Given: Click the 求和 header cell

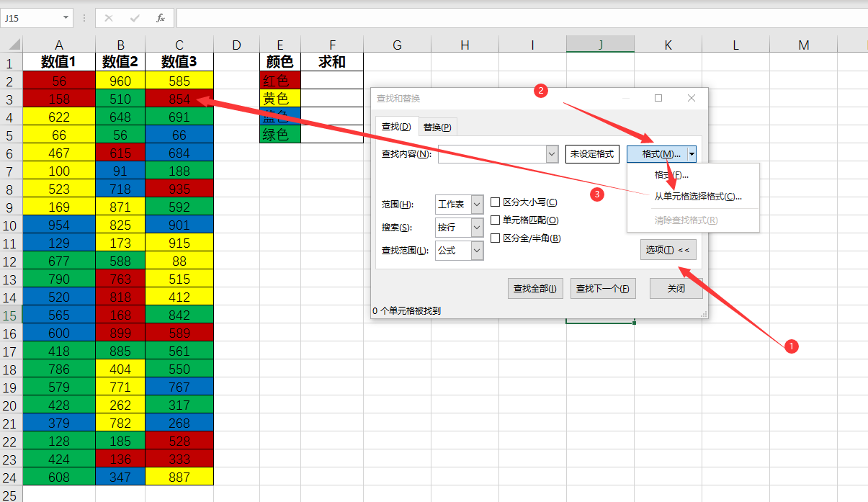Looking at the screenshot, I should 332,62.
